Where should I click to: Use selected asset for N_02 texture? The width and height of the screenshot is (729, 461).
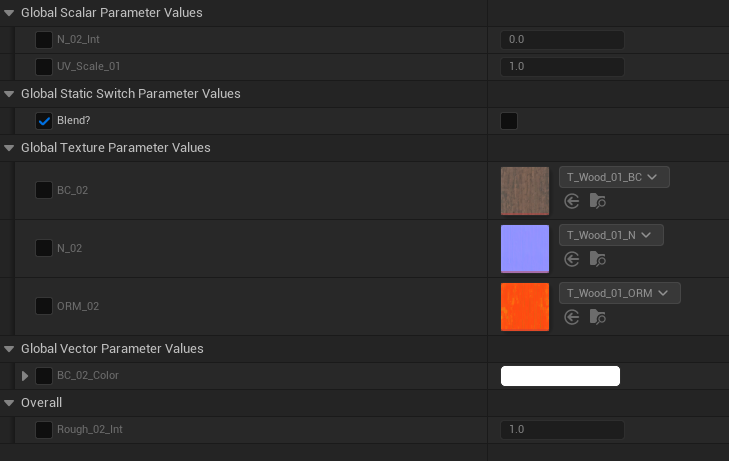[x=571, y=259]
